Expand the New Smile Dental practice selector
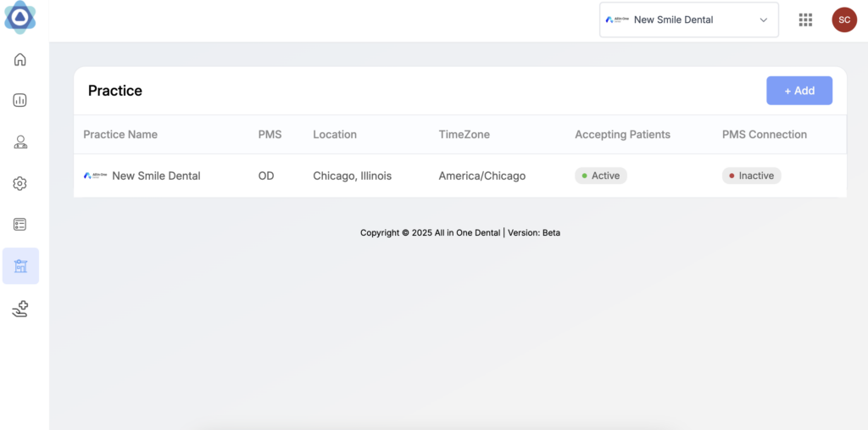The image size is (868, 430). 688,20
